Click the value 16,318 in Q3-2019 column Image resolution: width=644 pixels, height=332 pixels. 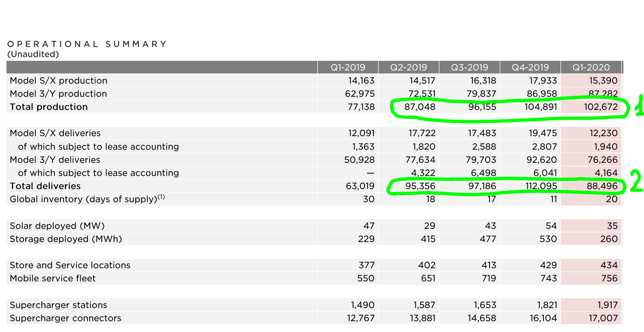[x=482, y=80]
